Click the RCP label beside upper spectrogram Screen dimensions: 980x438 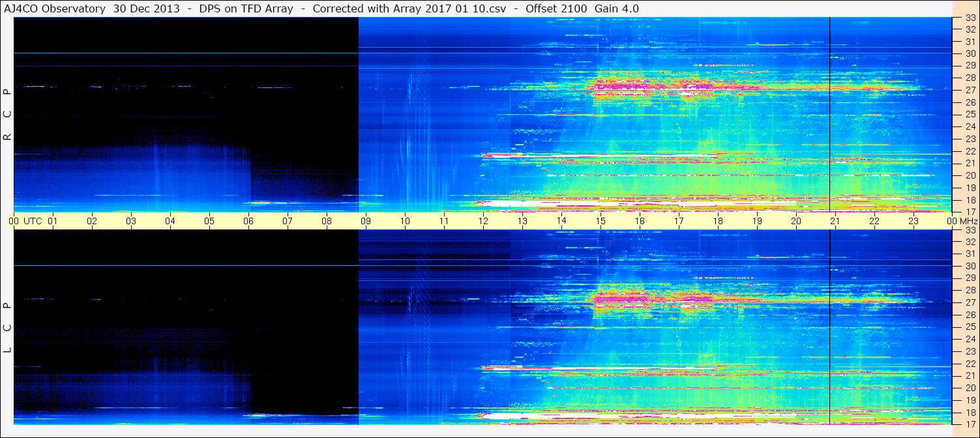[x=7, y=115]
